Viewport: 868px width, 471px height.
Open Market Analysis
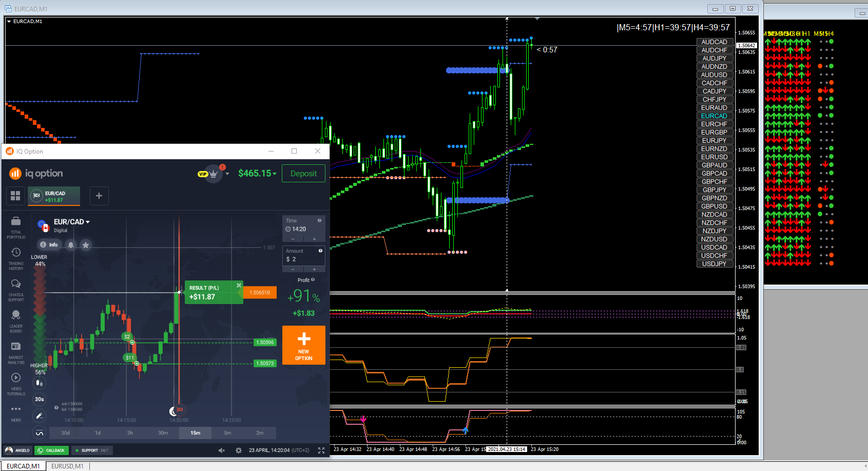(x=16, y=353)
